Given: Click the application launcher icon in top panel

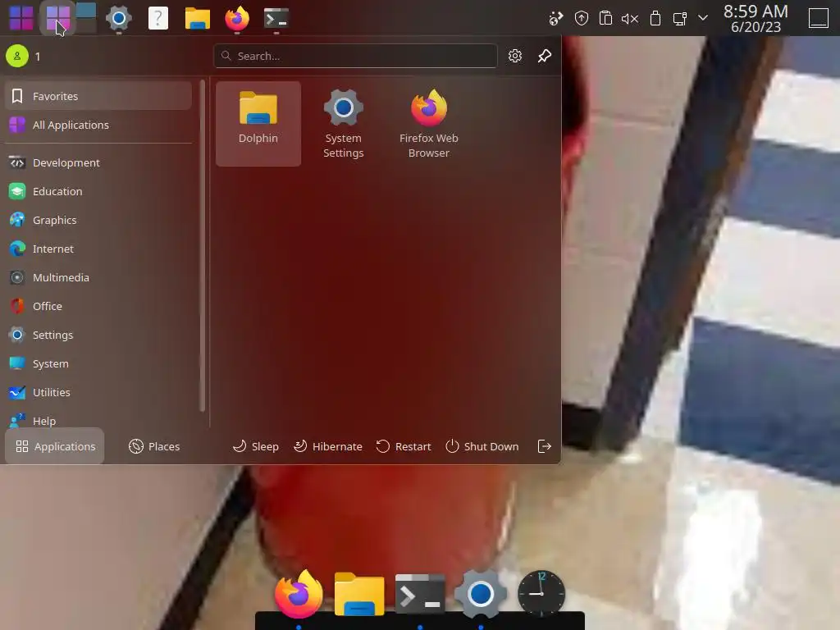Looking at the screenshot, I should click(21, 18).
